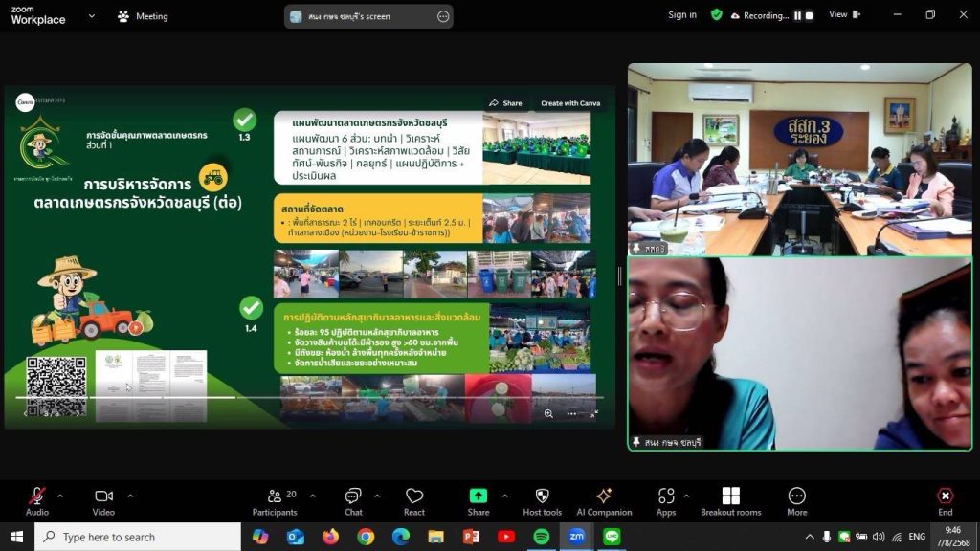
Task: Click the green Share screen icon
Action: 478,496
